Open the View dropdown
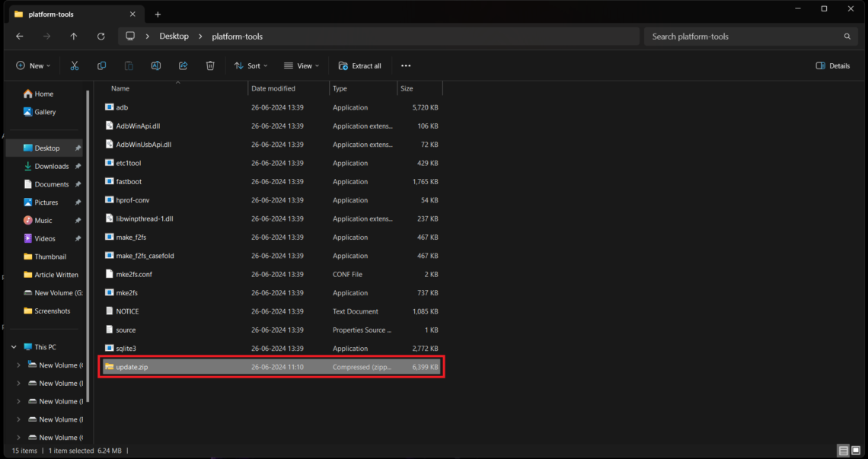The image size is (868, 459). 302,66
